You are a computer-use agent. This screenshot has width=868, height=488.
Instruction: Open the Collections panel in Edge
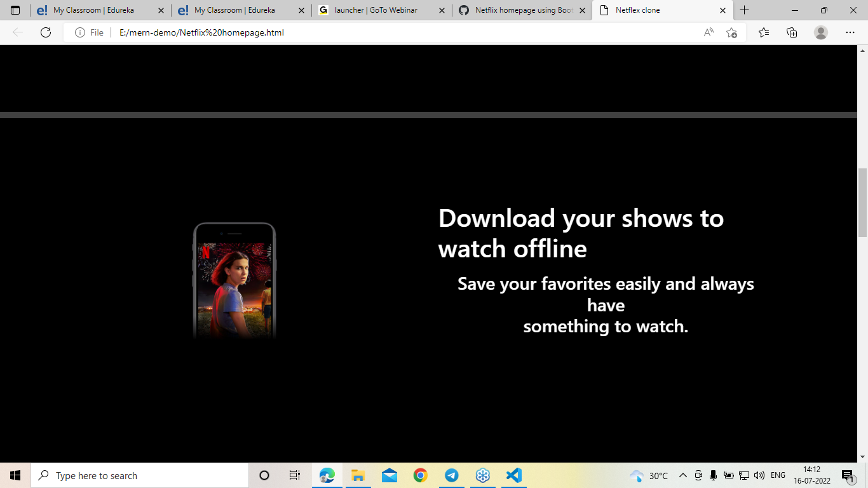tap(792, 32)
